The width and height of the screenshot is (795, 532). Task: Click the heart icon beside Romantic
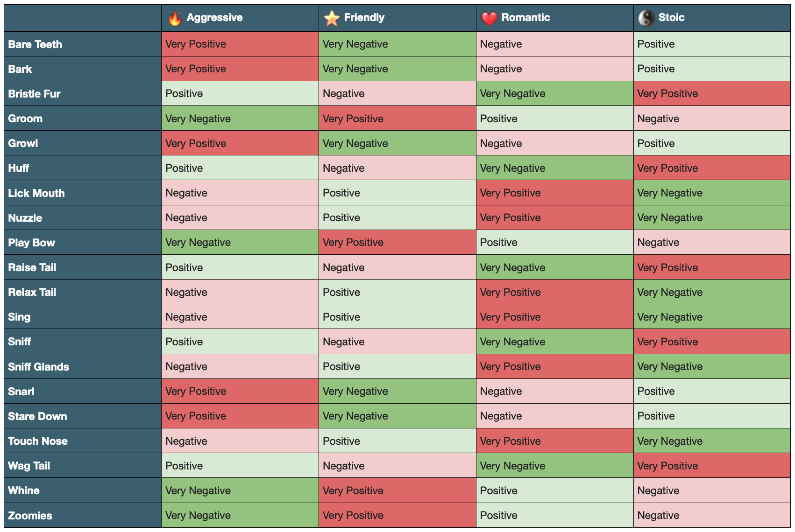[x=489, y=18]
